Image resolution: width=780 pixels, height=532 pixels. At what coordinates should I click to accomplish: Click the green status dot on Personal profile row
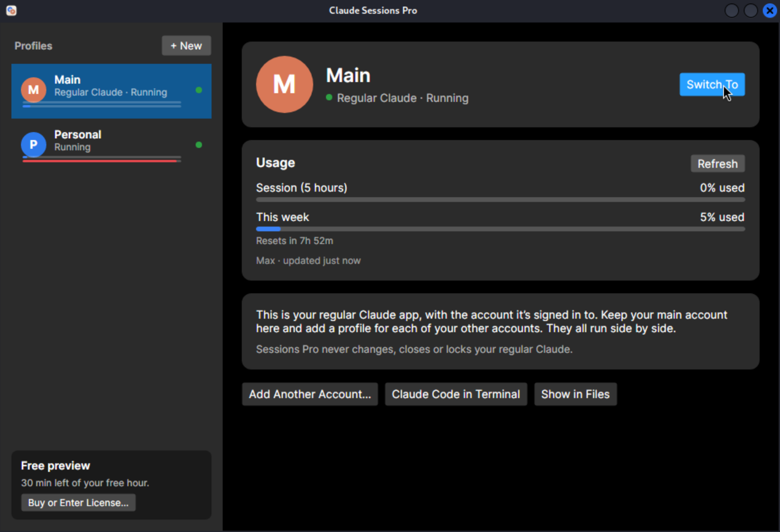point(199,145)
